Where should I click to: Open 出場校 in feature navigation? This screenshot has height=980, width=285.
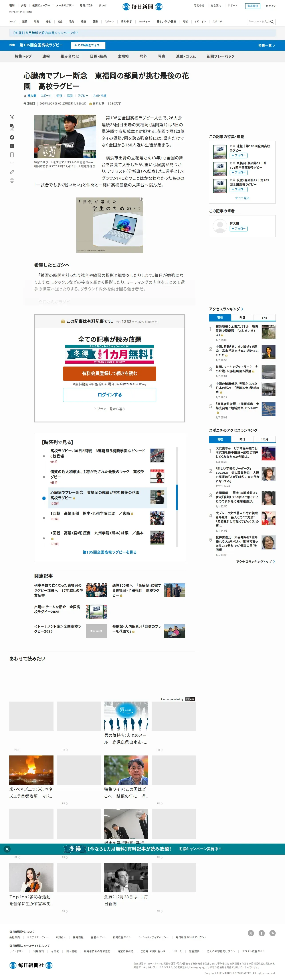(x=123, y=56)
